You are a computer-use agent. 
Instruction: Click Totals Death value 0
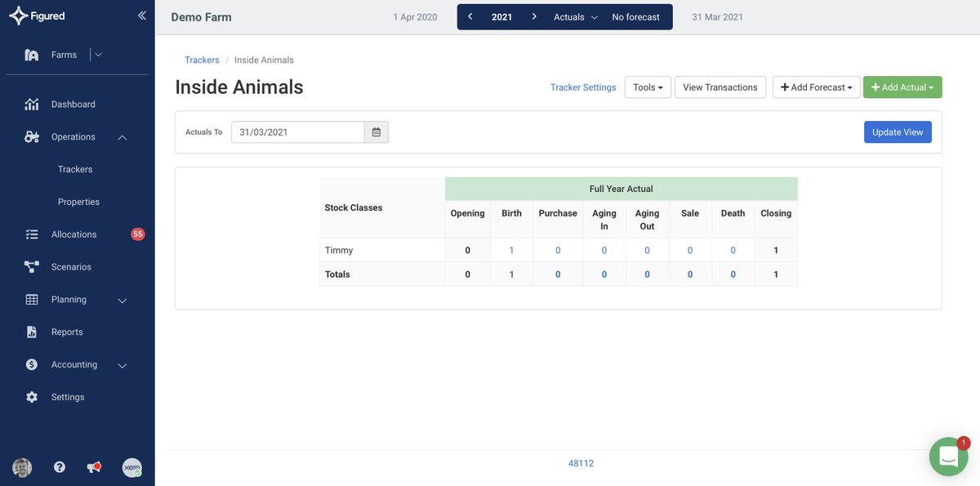point(733,274)
